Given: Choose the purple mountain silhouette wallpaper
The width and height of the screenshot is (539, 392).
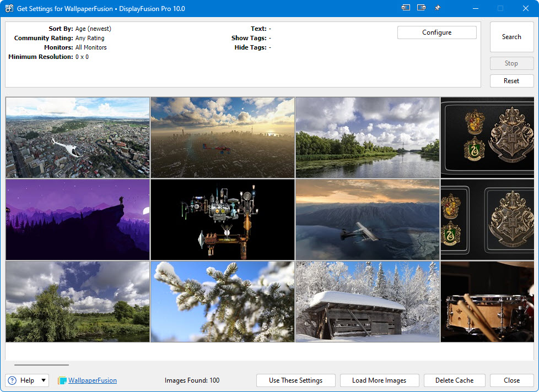Looking at the screenshot, I should click(78, 219).
